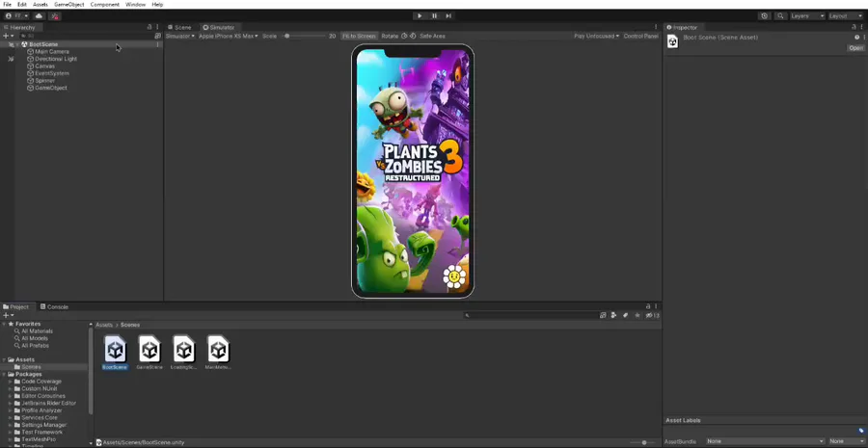868x448 pixels.
Task: Click the Open button in the Inspector
Action: 855,48
